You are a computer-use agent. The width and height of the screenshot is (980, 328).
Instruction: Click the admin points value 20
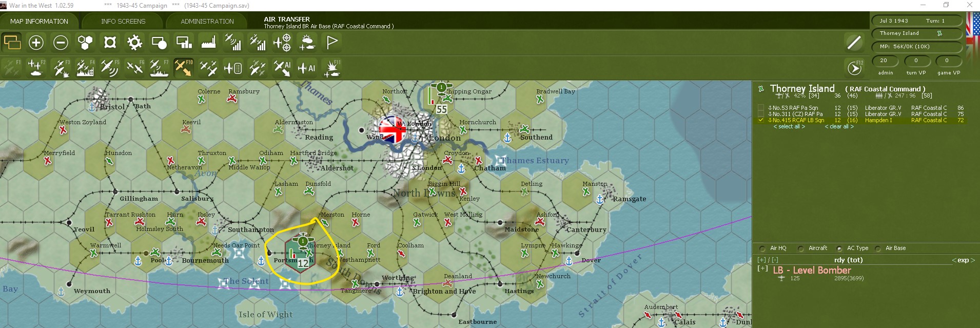pyautogui.click(x=885, y=61)
